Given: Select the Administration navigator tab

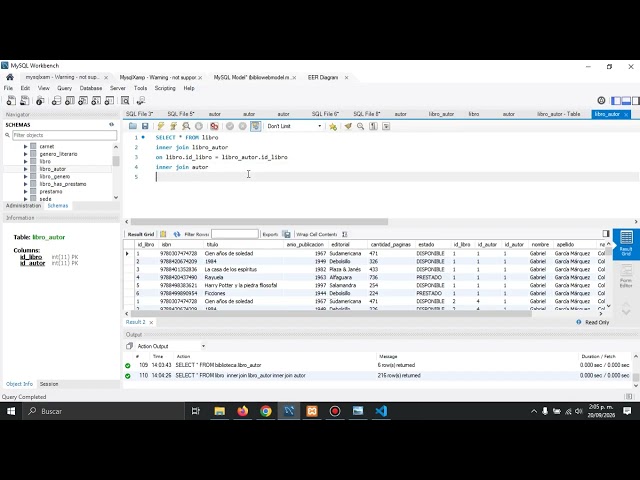Looking at the screenshot, I should pos(24,206).
